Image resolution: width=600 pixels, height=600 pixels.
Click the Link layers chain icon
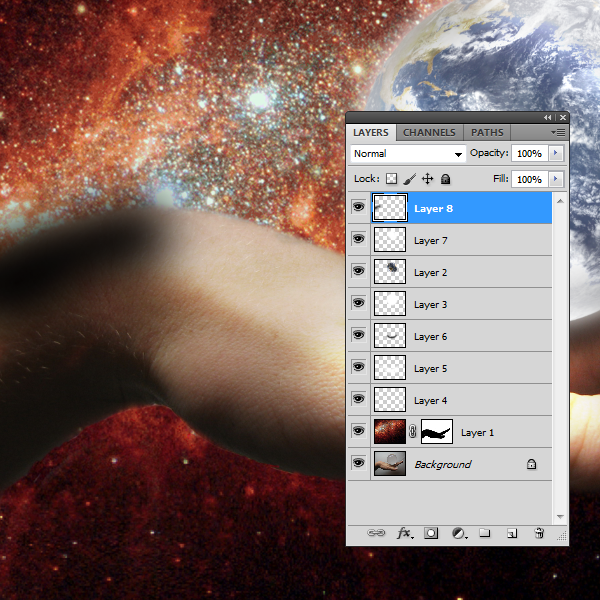[x=376, y=533]
